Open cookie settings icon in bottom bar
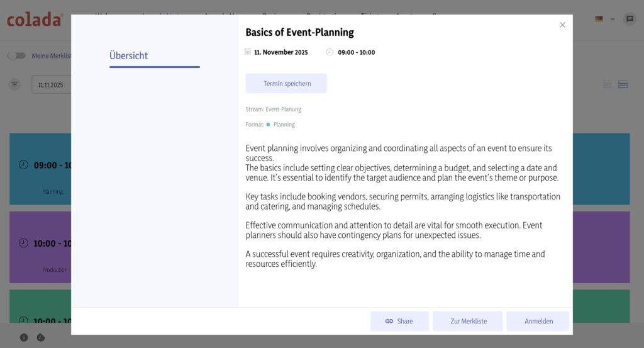644x348 pixels. coord(41,337)
